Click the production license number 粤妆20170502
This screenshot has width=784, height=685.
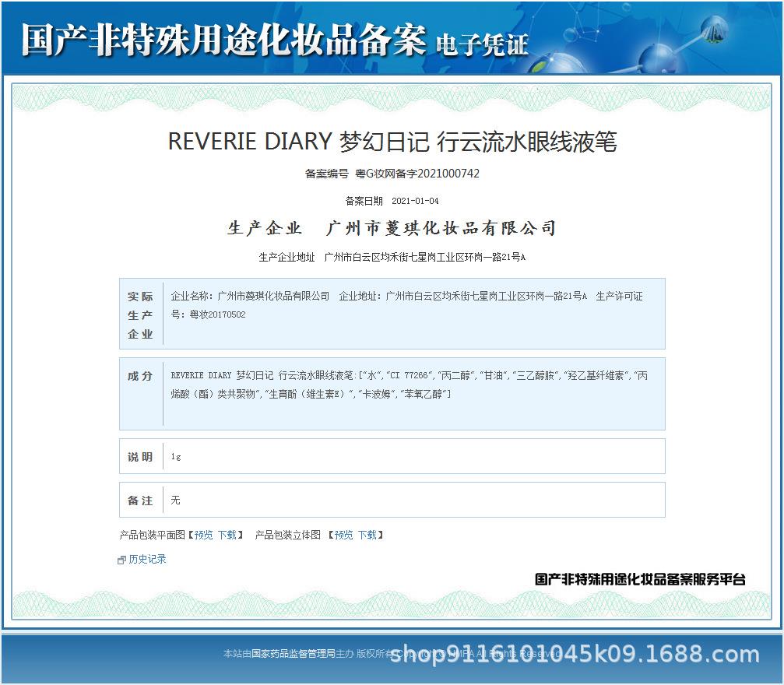(x=217, y=314)
